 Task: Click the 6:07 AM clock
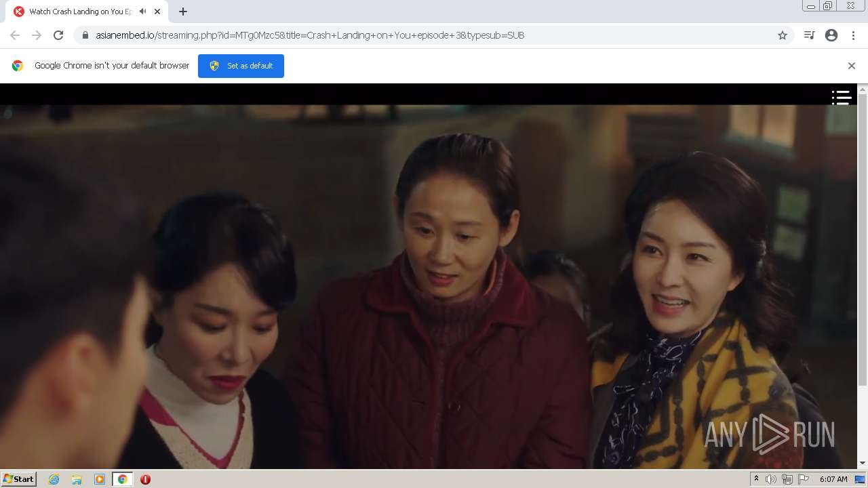coord(833,479)
